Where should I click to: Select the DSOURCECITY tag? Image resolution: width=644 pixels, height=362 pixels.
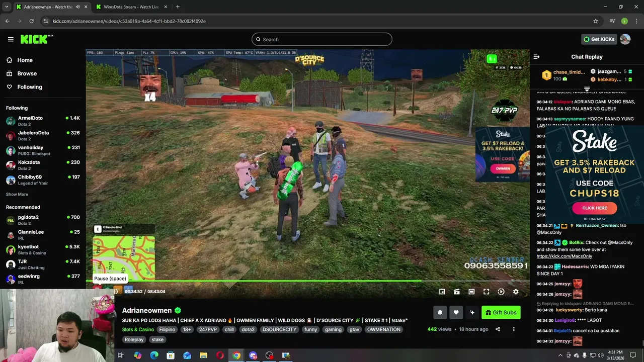pyautogui.click(x=279, y=330)
